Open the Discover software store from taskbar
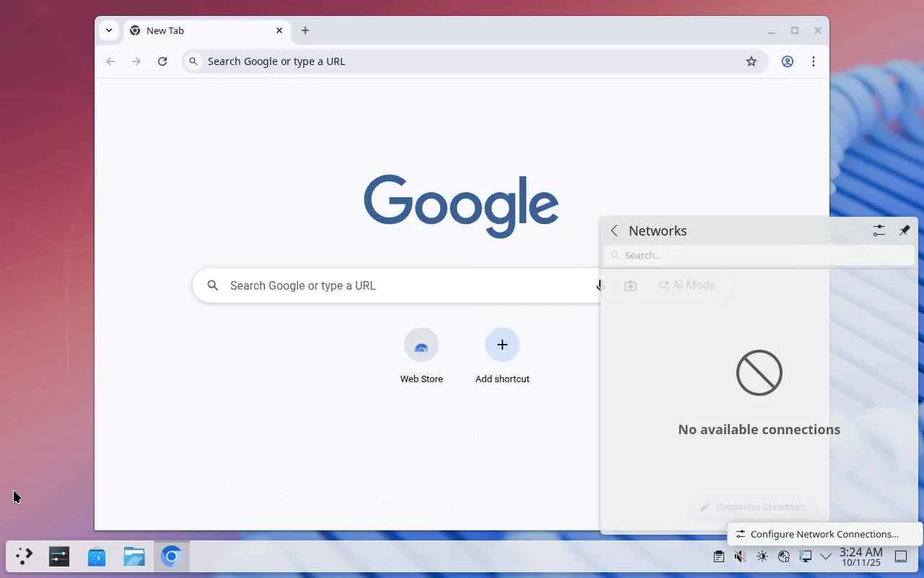This screenshot has width=924, height=578. click(x=97, y=556)
